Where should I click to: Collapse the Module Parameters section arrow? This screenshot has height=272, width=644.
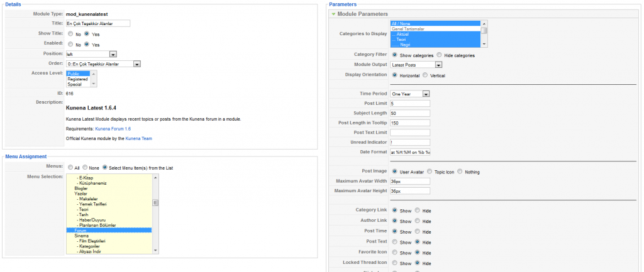pyautogui.click(x=333, y=14)
